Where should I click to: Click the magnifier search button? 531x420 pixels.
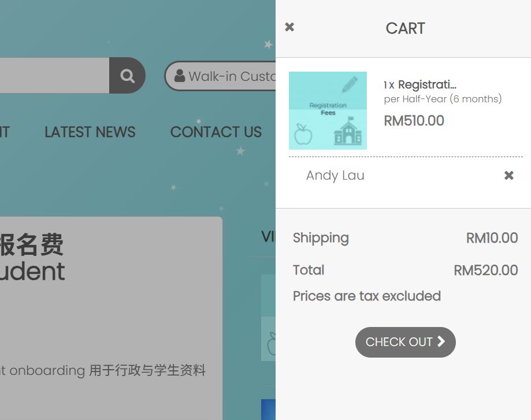(127, 76)
